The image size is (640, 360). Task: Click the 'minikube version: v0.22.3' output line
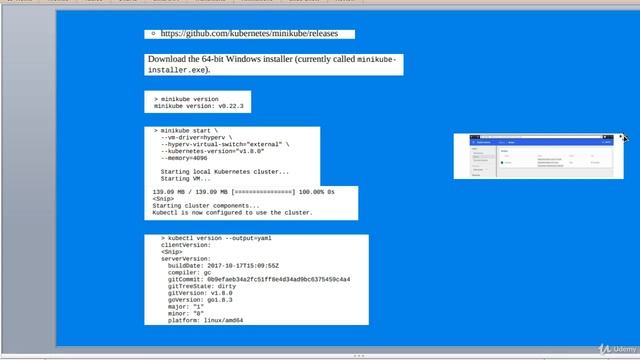pyautogui.click(x=198, y=106)
